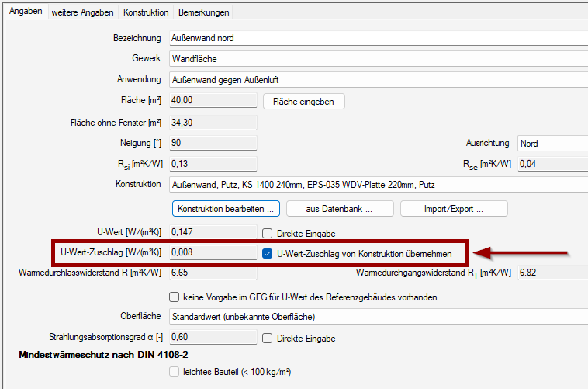Click the Fläche eingeben button
The width and height of the screenshot is (588, 389).
pos(304,102)
